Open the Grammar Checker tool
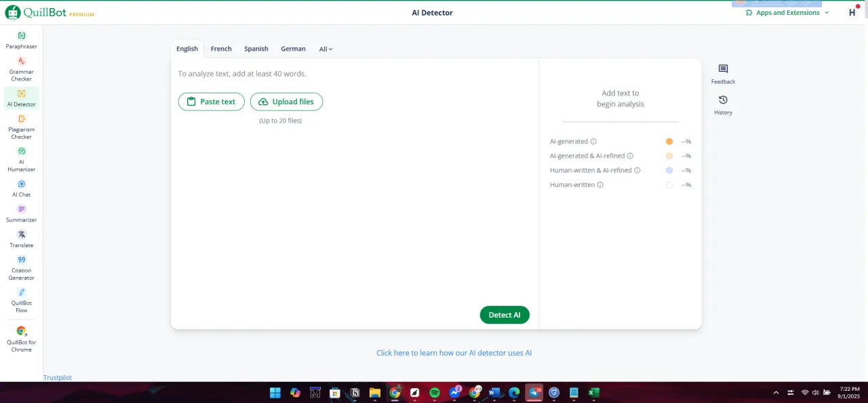Screen dimensions: 868x403 point(22,69)
